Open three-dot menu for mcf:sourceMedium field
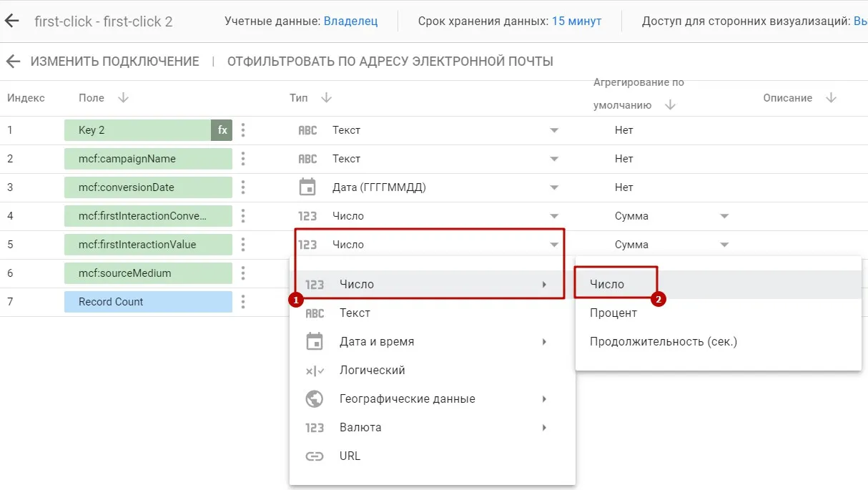The image size is (868, 490). point(244,273)
